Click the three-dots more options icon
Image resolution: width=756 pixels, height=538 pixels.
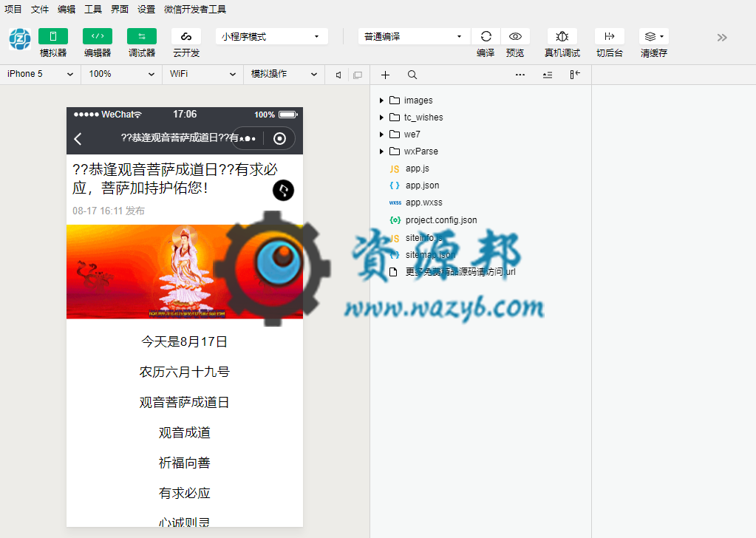pyautogui.click(x=520, y=75)
